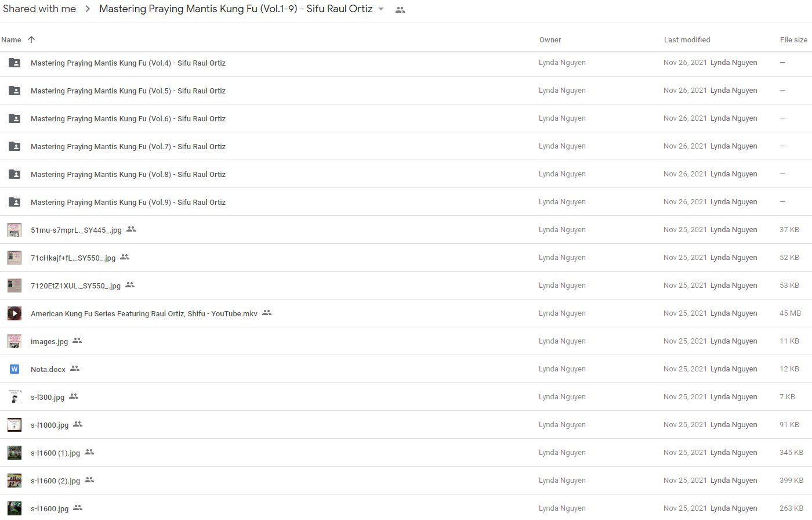812x520 pixels.
Task: Click shared-people icon beside s-l300.jpg
Action: tap(74, 396)
